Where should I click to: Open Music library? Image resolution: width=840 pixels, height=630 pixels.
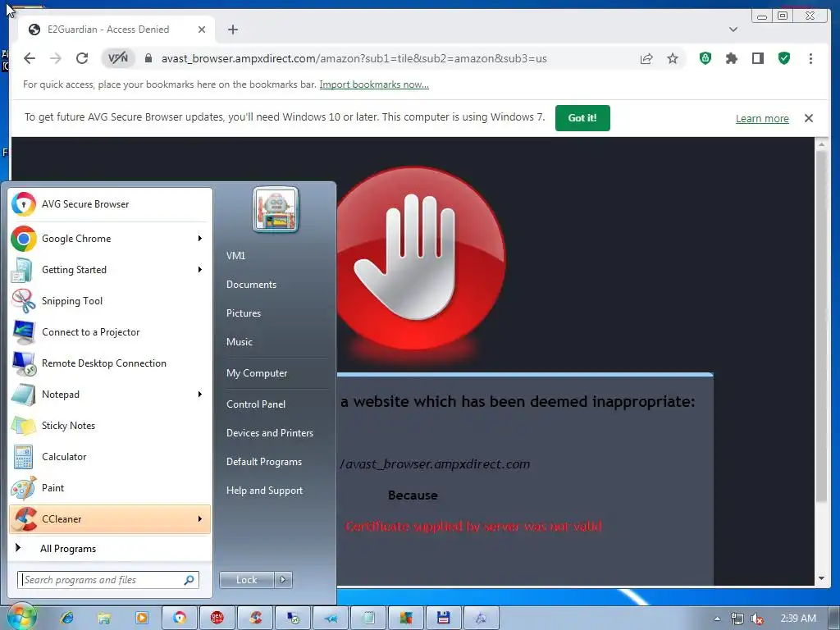(x=239, y=342)
